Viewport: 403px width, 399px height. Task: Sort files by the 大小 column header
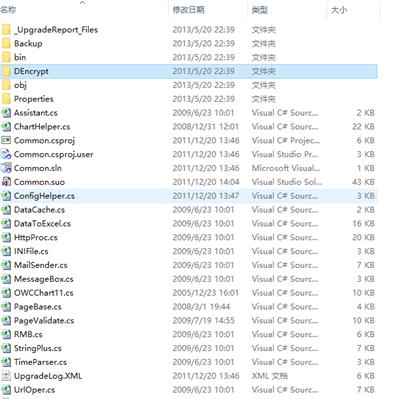tap(339, 10)
